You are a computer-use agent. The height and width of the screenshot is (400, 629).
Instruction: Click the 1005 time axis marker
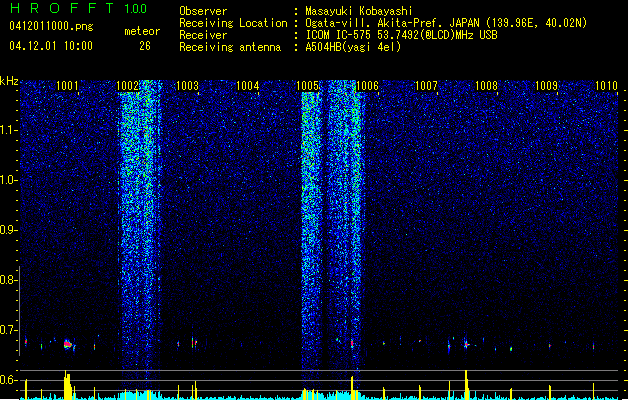click(x=307, y=85)
